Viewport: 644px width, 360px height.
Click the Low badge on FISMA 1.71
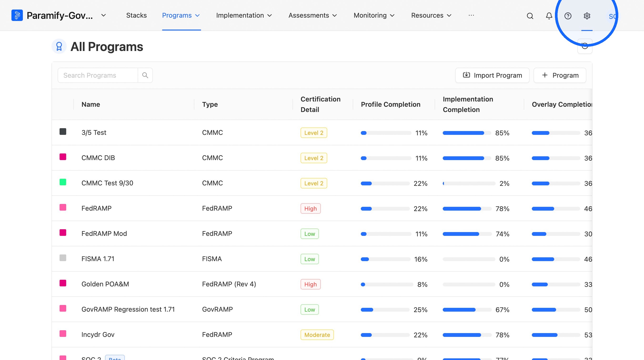pyautogui.click(x=310, y=259)
